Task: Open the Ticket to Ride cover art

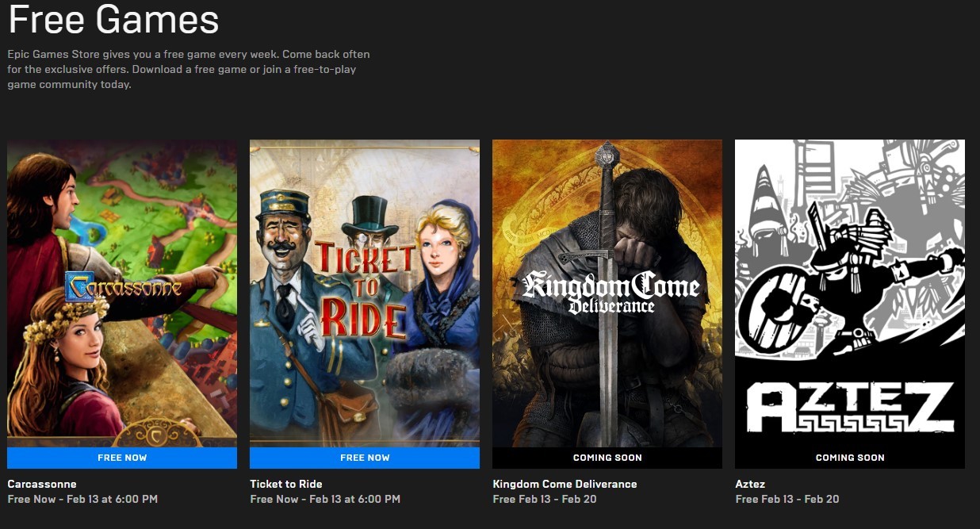Action: tap(365, 293)
